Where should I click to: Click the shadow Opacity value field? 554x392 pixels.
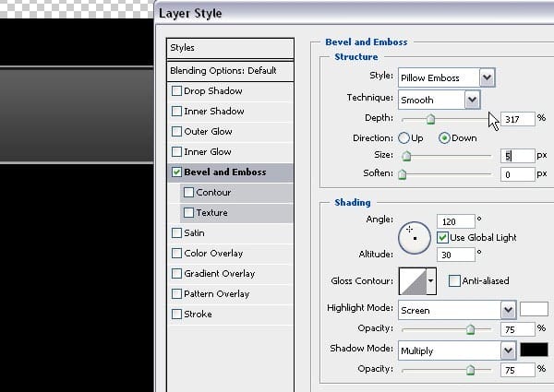pos(518,370)
